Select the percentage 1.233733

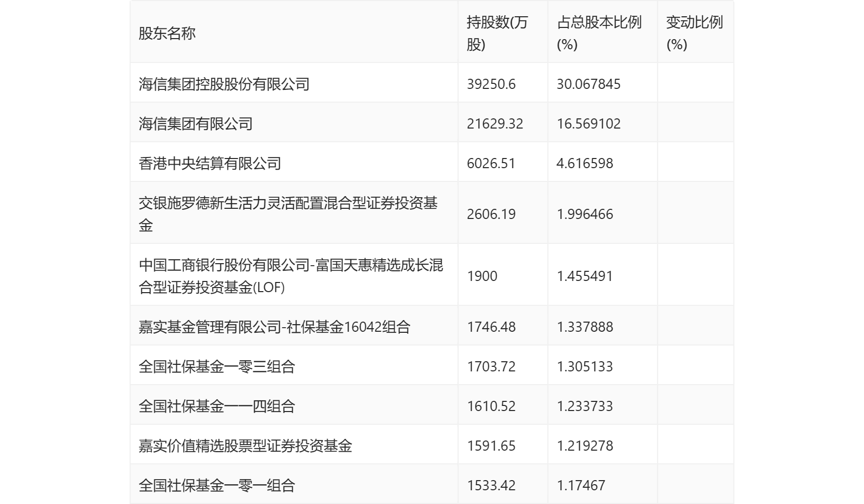585,406
